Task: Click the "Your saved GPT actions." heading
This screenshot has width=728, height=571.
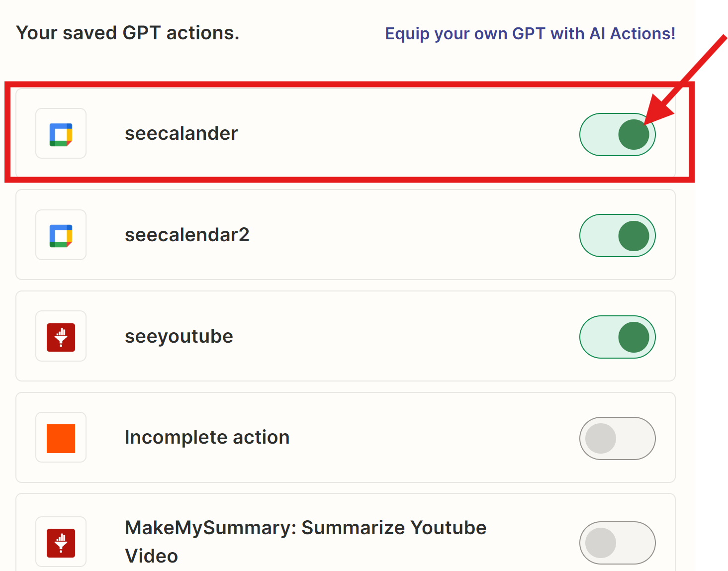Action: [128, 33]
